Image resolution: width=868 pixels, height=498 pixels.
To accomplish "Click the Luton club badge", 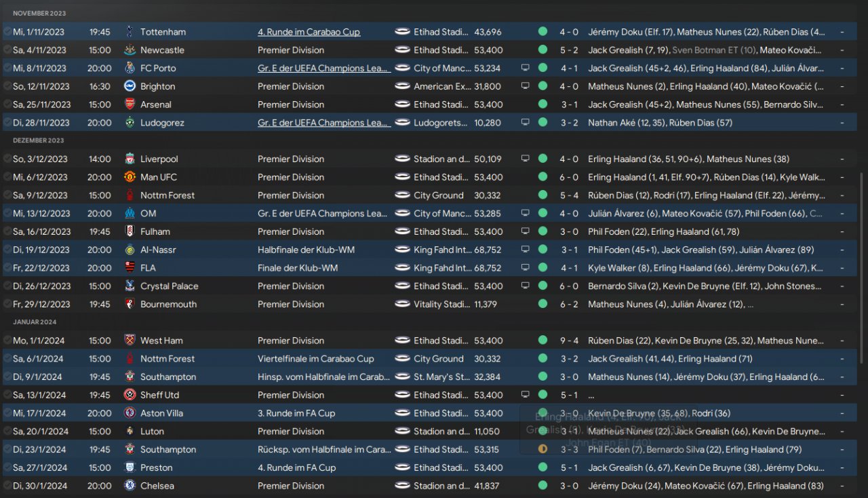I will [x=130, y=432].
